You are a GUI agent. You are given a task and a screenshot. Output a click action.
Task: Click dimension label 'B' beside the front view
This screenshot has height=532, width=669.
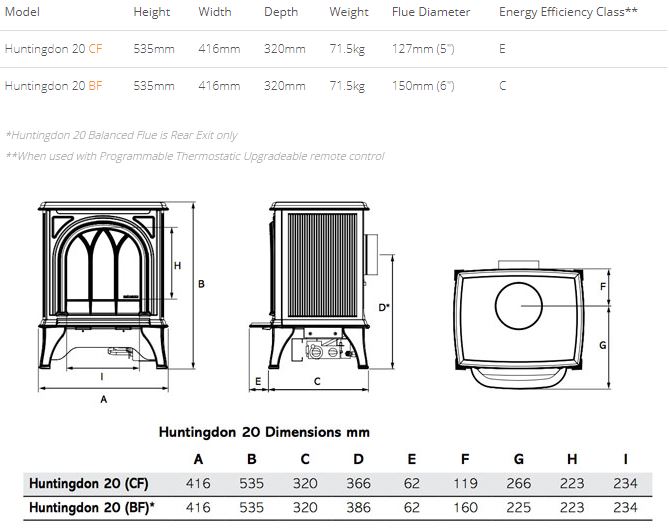point(201,284)
